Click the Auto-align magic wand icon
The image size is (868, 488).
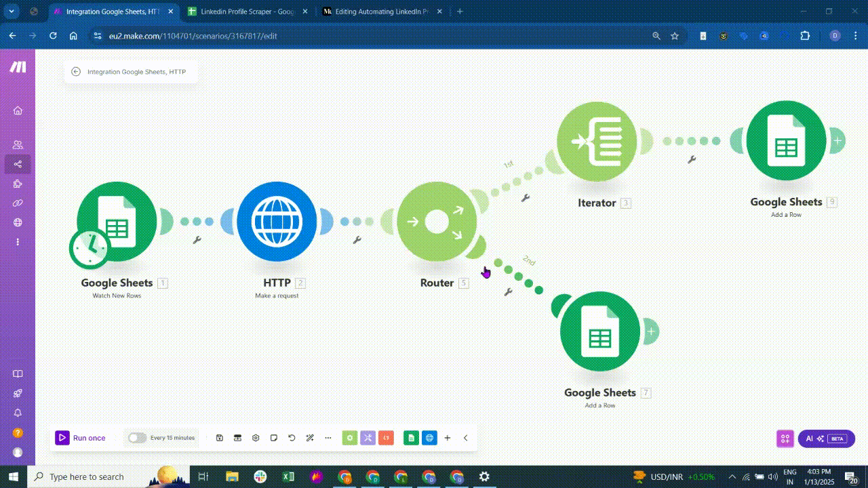tap(310, 438)
